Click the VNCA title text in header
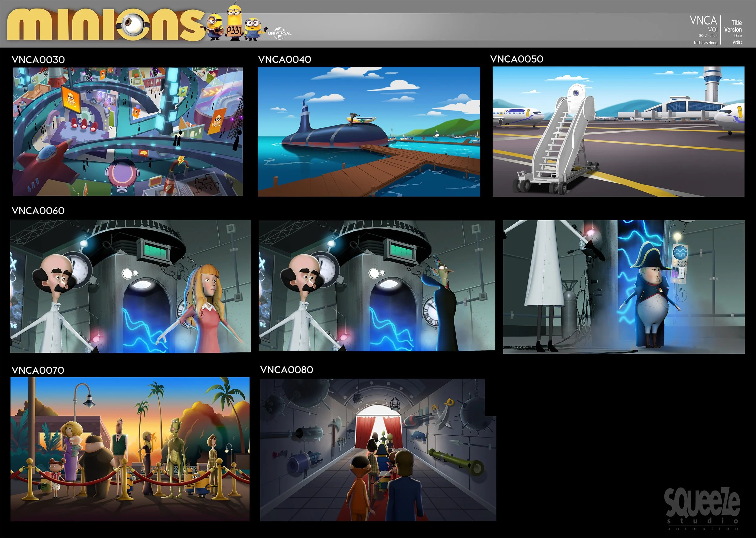 (x=703, y=21)
